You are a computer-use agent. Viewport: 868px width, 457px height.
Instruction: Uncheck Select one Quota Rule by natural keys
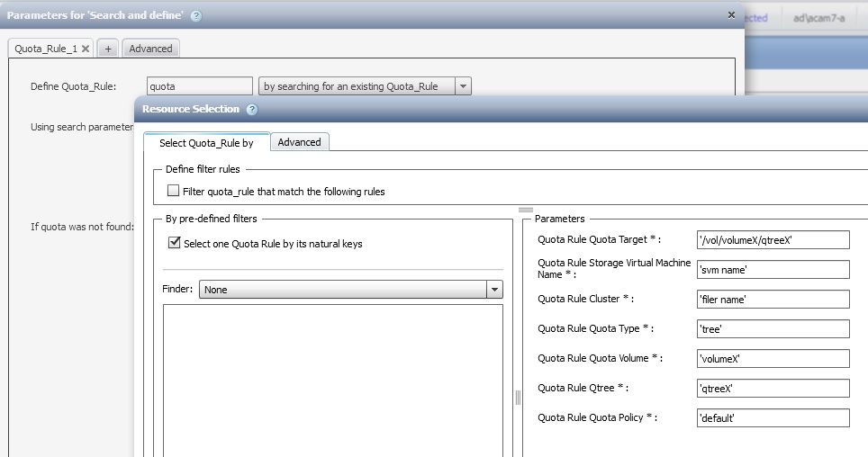[175, 243]
